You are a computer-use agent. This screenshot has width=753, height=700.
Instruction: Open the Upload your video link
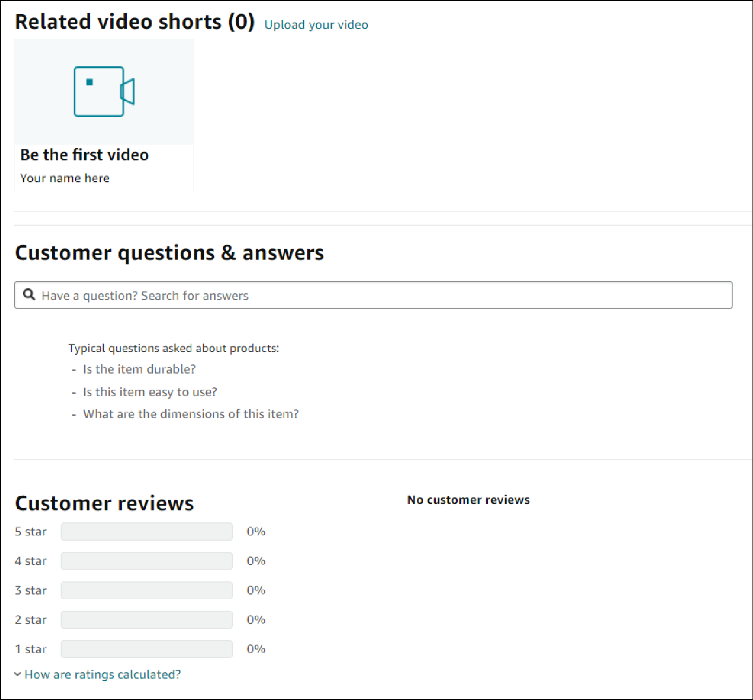(x=316, y=25)
